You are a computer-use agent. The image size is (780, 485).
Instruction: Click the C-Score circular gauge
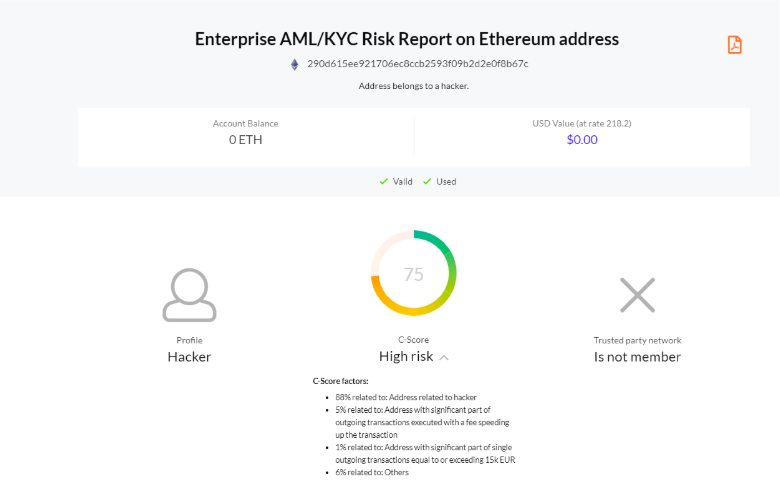click(413, 273)
